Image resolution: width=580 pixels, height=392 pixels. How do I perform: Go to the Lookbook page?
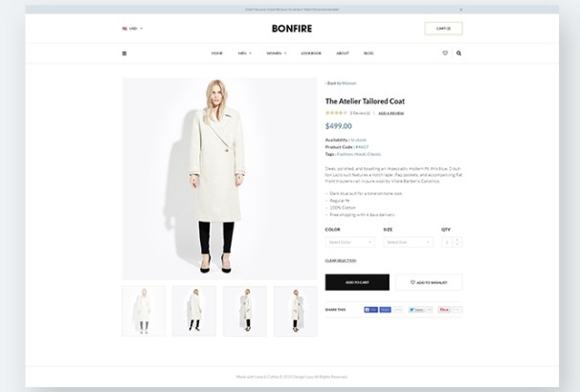(x=311, y=54)
